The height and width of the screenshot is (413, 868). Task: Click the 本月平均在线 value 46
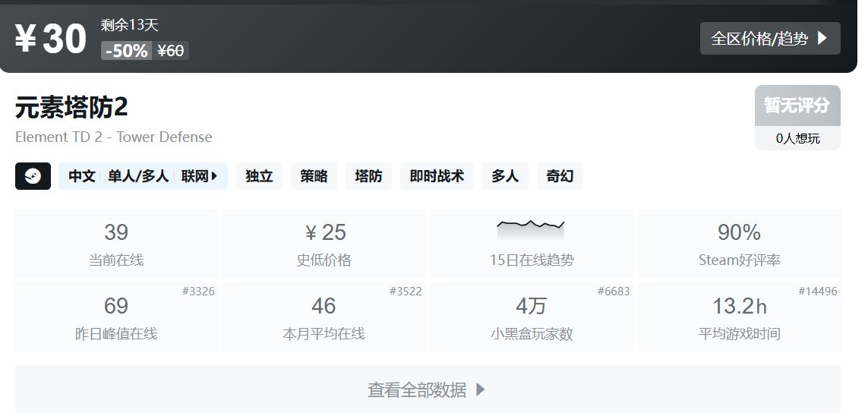324,306
